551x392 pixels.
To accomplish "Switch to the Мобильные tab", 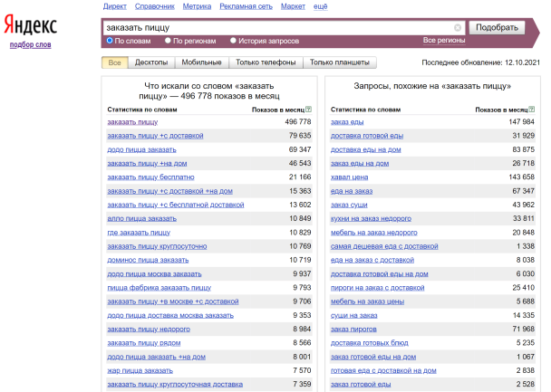I will pos(201,62).
